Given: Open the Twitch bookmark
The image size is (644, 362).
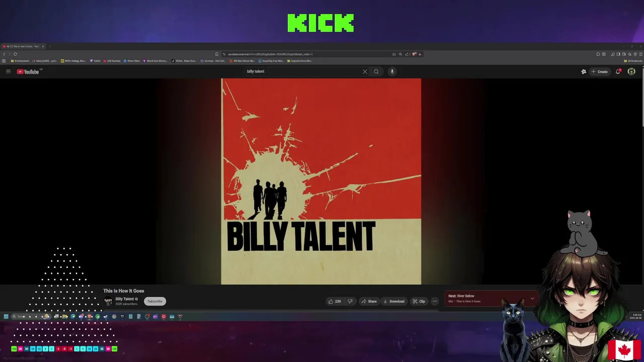Looking at the screenshot, I should point(95,61).
